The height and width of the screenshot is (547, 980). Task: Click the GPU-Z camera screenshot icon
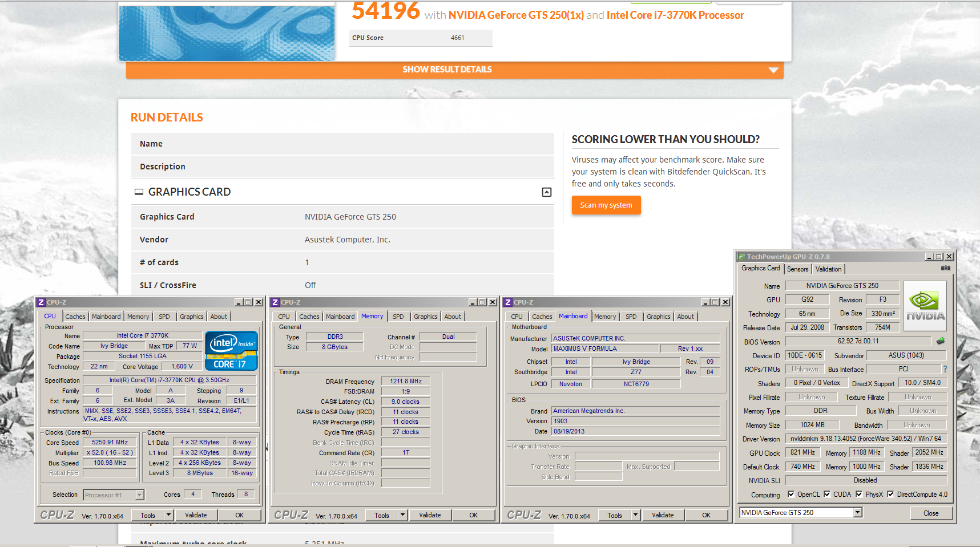[946, 268]
